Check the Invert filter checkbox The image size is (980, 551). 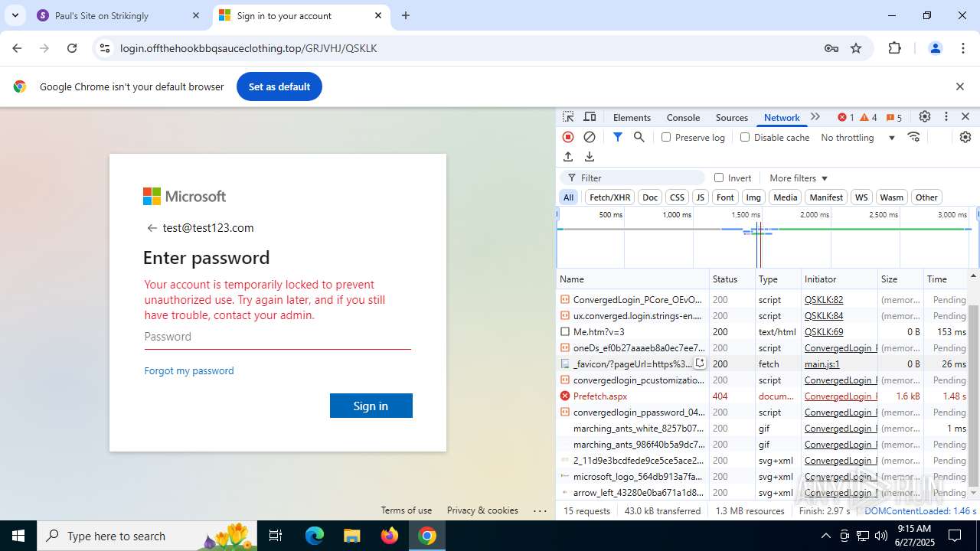click(x=719, y=178)
